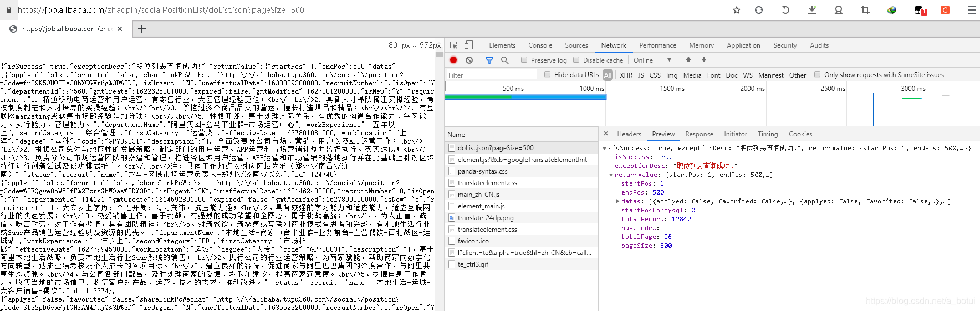Select the doList.json?pageSize=500 request
The width and height of the screenshot is (980, 311).
(x=521, y=148)
